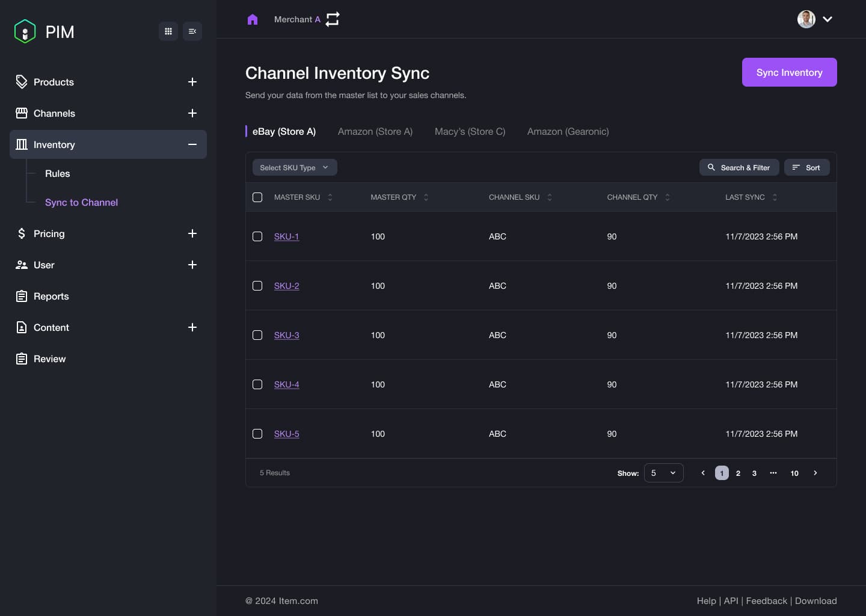Click the pagination ellipsis
The width and height of the screenshot is (866, 616).
pyautogui.click(x=773, y=473)
